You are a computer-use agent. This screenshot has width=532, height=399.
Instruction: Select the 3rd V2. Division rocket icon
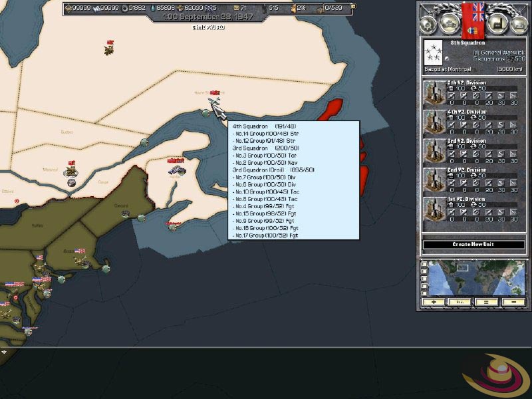point(434,152)
